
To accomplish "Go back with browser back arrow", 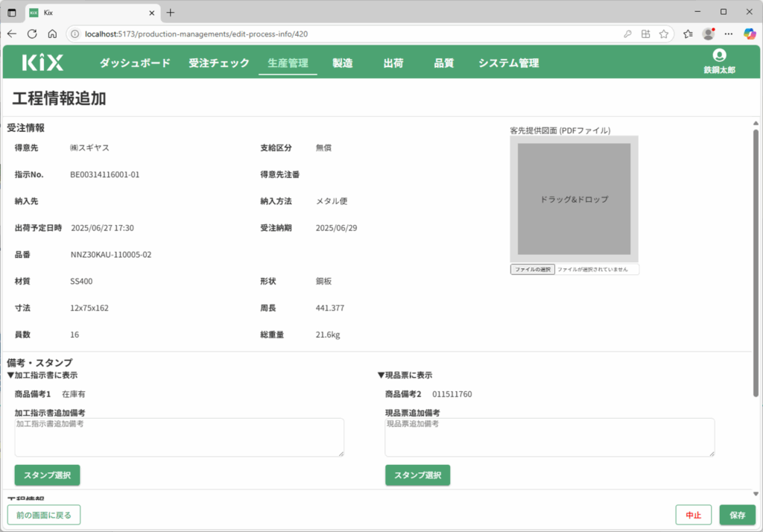I will coord(12,34).
